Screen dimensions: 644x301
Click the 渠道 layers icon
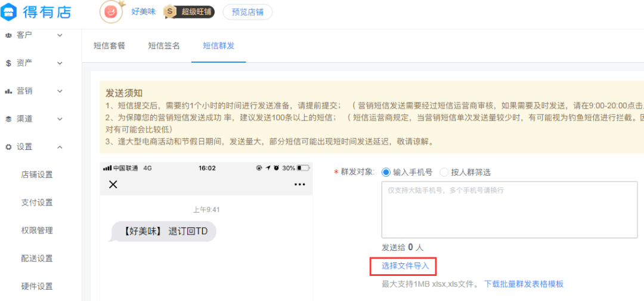click(x=8, y=119)
